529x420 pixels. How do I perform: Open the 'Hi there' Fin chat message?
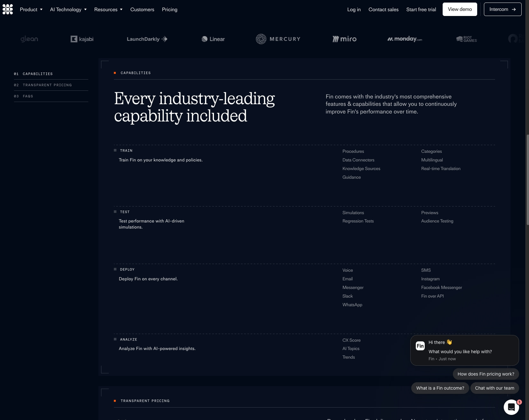click(x=464, y=350)
